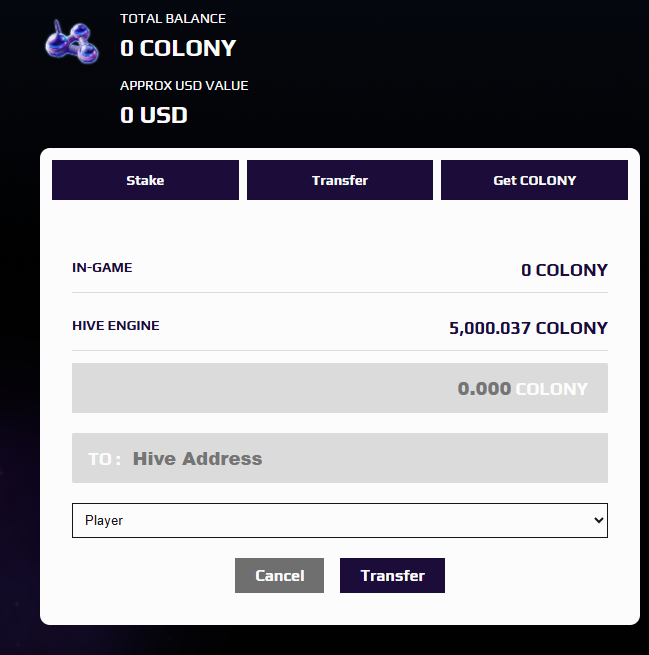
Task: Click the 5,000.037 COLONY Hive Engine balance
Action: [528, 328]
